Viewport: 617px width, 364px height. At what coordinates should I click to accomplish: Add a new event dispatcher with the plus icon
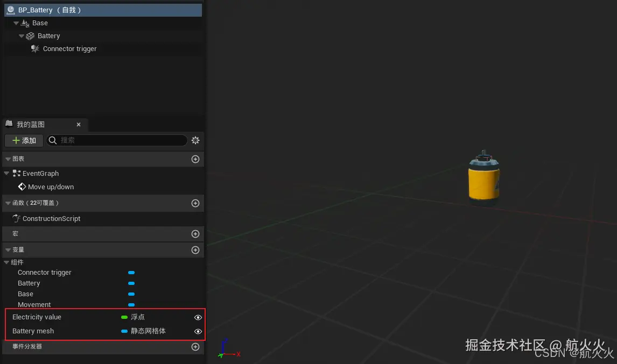tap(195, 347)
